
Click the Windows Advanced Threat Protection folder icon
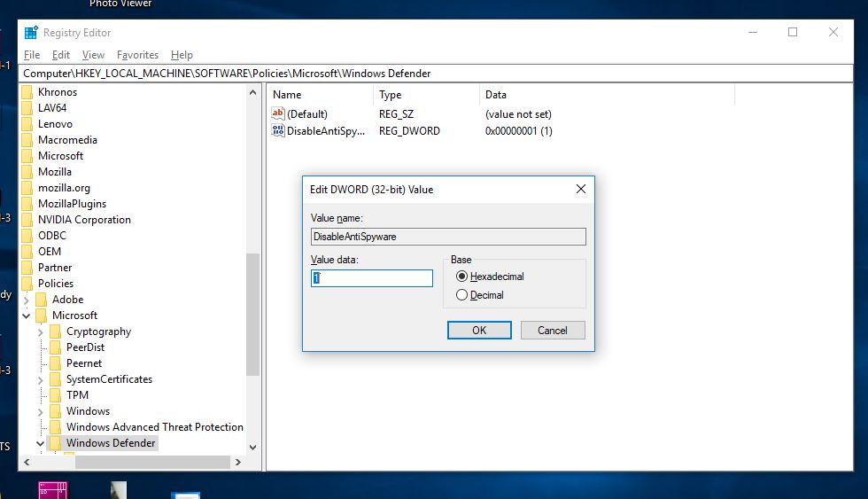55,427
